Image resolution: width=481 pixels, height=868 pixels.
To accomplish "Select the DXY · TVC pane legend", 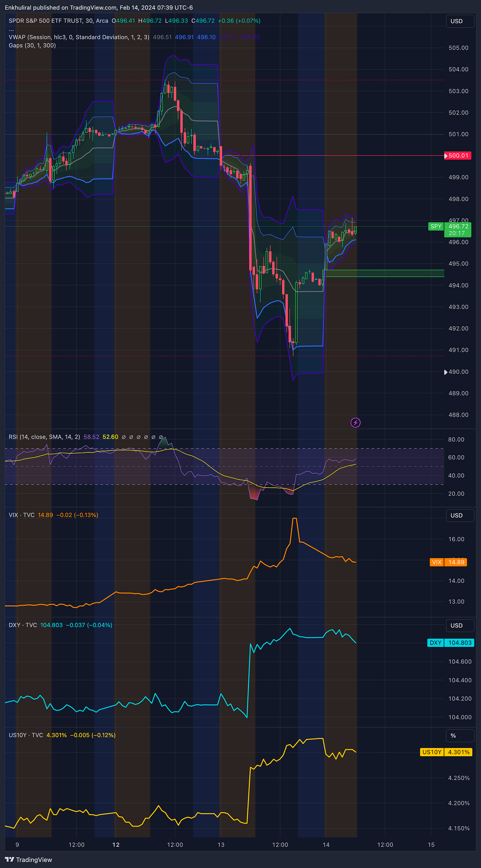I will tap(22, 625).
